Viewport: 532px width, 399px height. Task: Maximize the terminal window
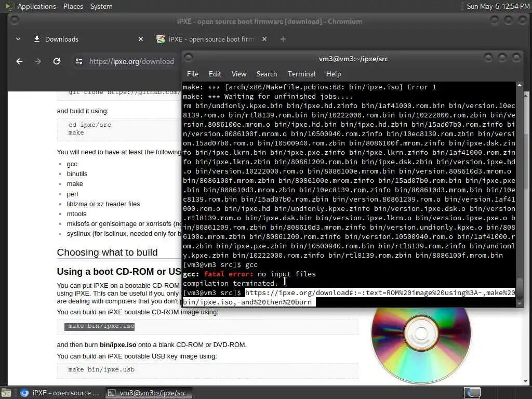click(x=502, y=58)
